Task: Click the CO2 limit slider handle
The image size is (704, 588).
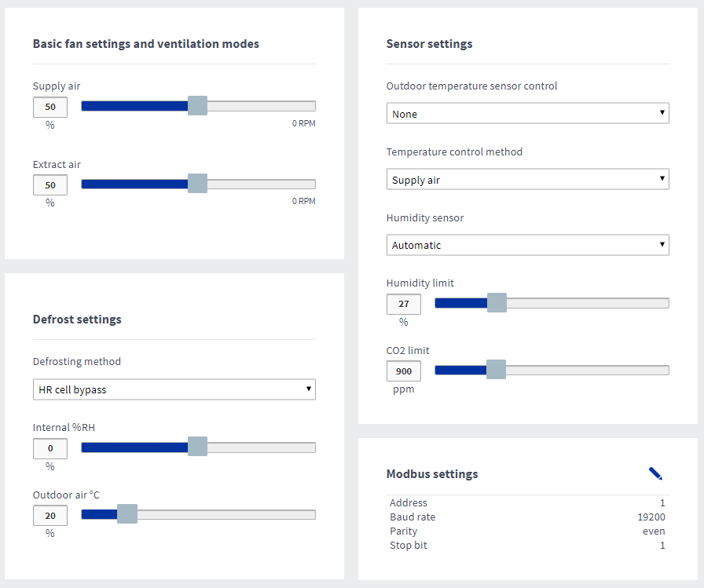Action: coord(496,370)
